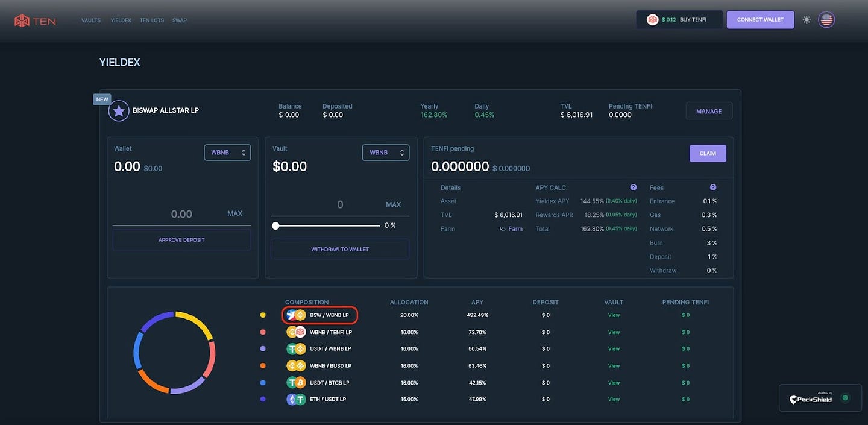Open the Wallet WBNB token dropdown
This screenshot has height=425, width=868.
point(227,153)
